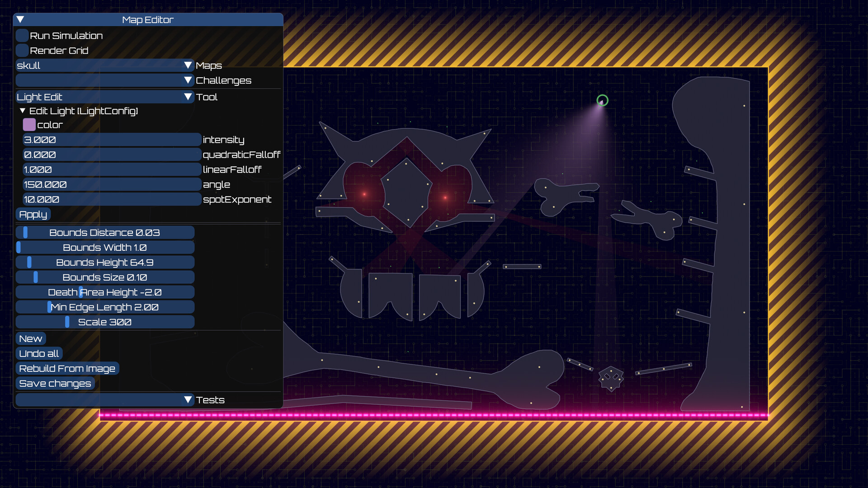Click the Scale 300 slider

click(105, 322)
